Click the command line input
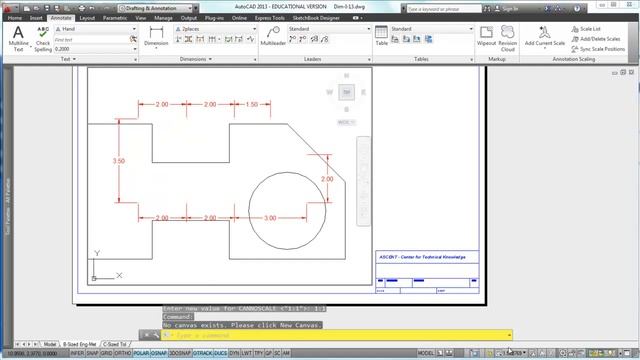The image size is (640, 360). click(x=337, y=335)
